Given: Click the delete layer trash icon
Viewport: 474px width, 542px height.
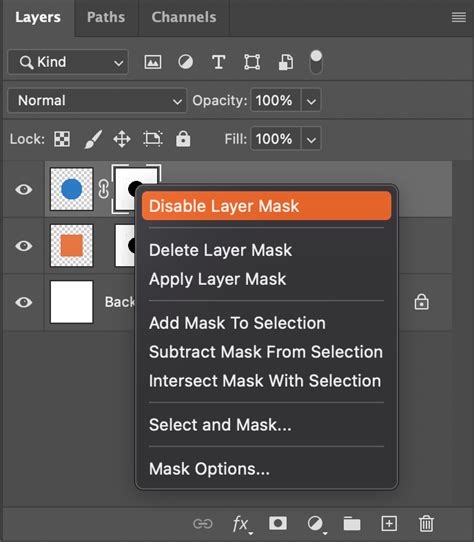Looking at the screenshot, I should click(426, 523).
